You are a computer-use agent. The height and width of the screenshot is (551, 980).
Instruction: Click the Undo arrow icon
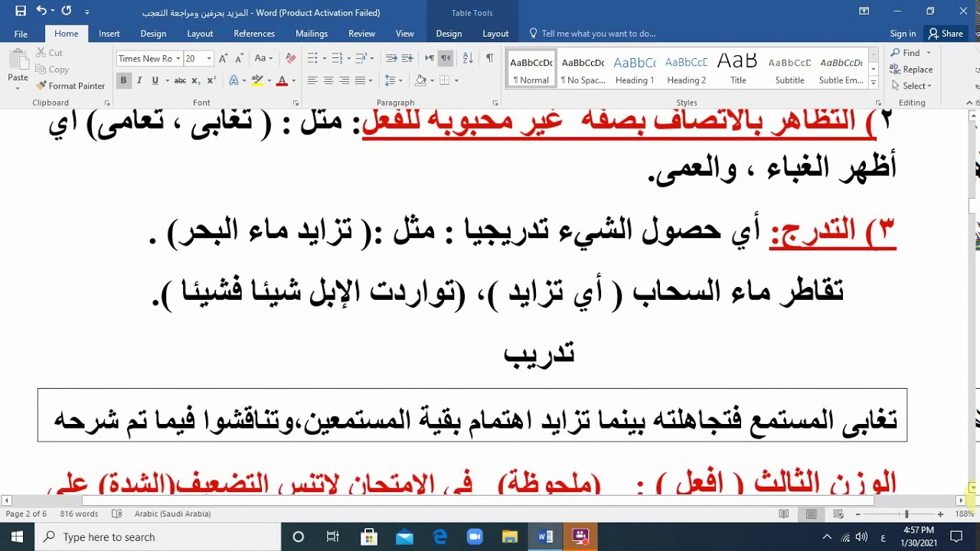tap(41, 11)
